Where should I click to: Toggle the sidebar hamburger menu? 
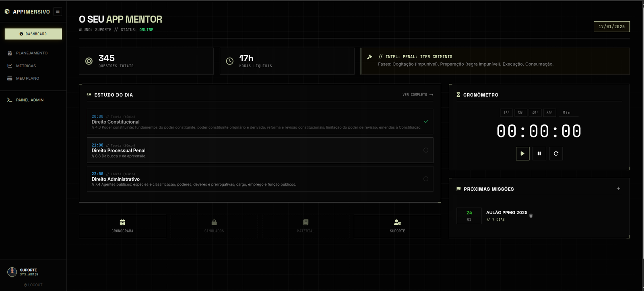(58, 11)
